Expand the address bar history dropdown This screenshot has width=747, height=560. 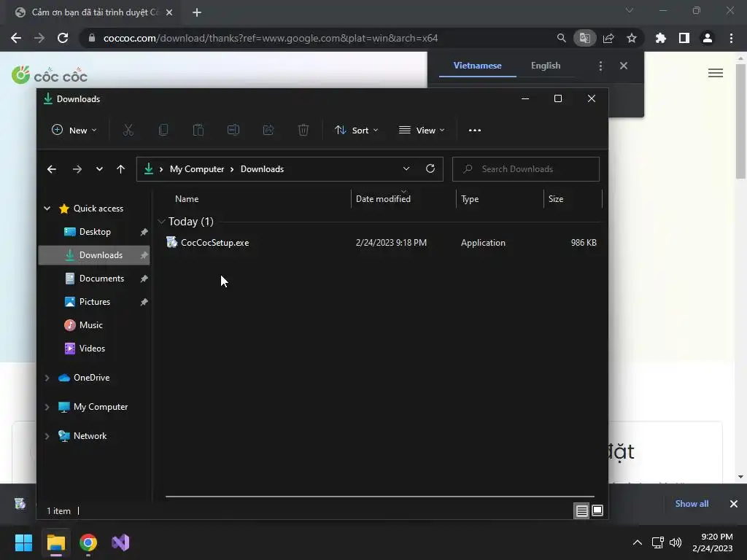[x=406, y=168]
